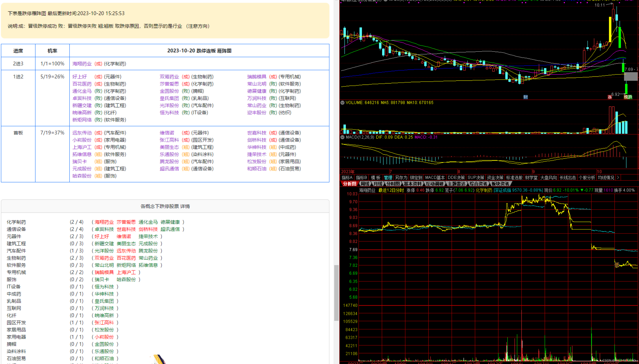The height and width of the screenshot is (364, 639).
Task: Switch to the 周线 tab
Action: tap(365, 184)
